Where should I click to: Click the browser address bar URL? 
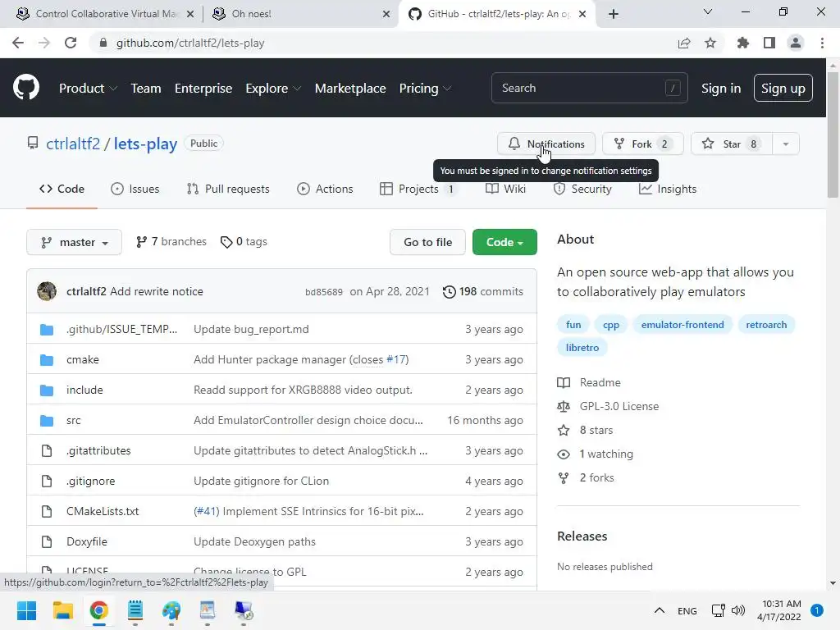click(190, 43)
